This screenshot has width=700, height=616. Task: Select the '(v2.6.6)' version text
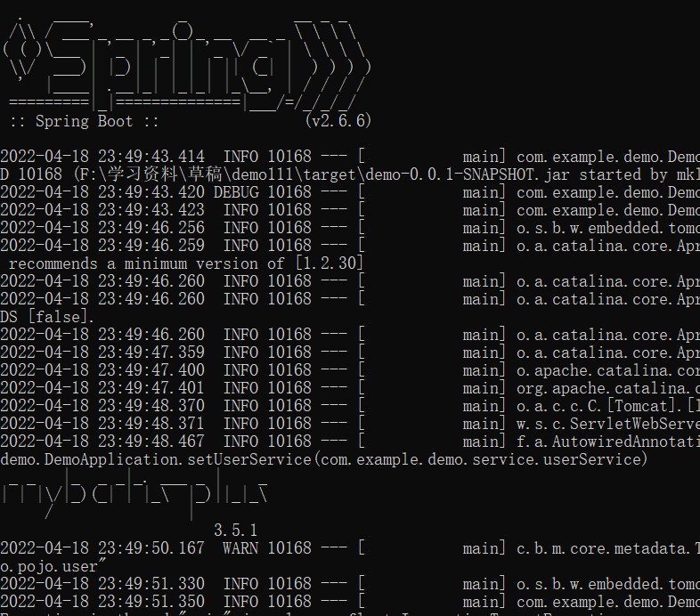click(x=338, y=120)
